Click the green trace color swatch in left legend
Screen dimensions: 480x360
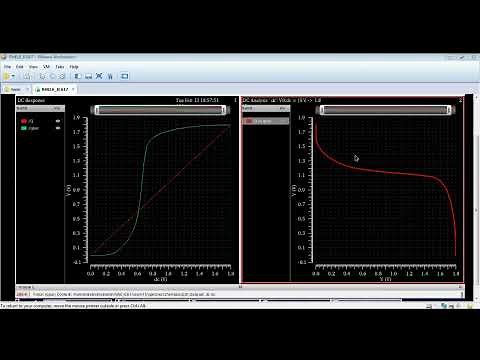coord(24,128)
